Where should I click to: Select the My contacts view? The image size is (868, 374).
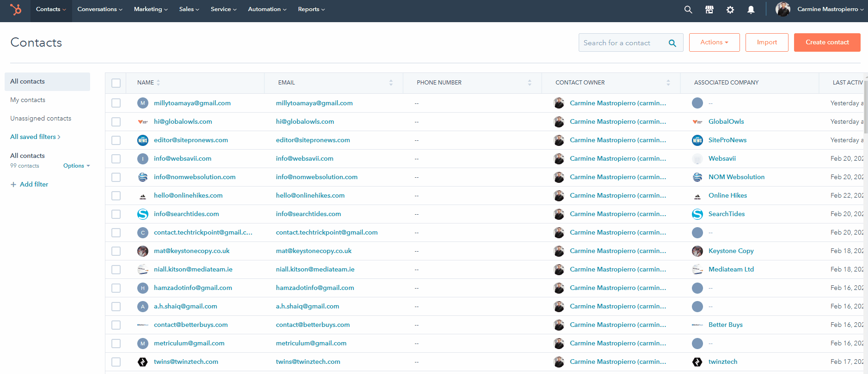pos(28,100)
